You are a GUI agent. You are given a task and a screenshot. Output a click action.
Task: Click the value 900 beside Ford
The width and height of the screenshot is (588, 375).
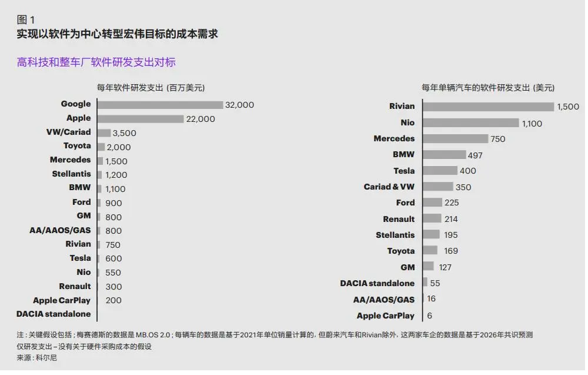tap(113, 204)
